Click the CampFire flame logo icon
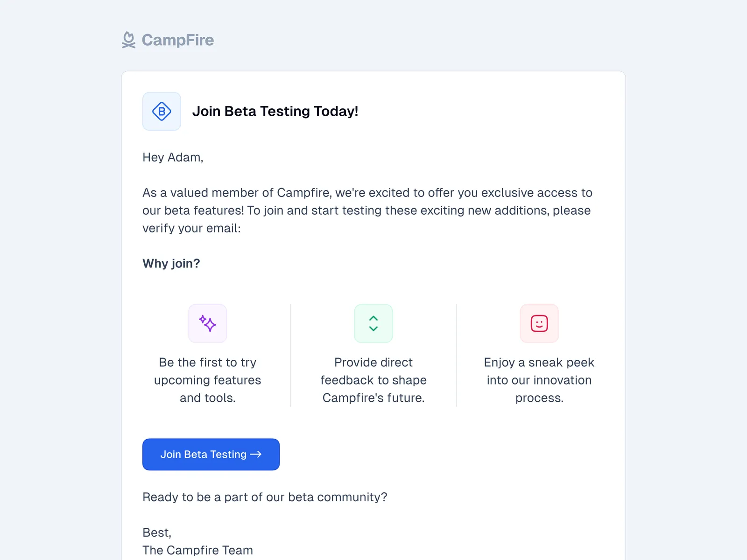This screenshot has width=747, height=560. coord(128,40)
